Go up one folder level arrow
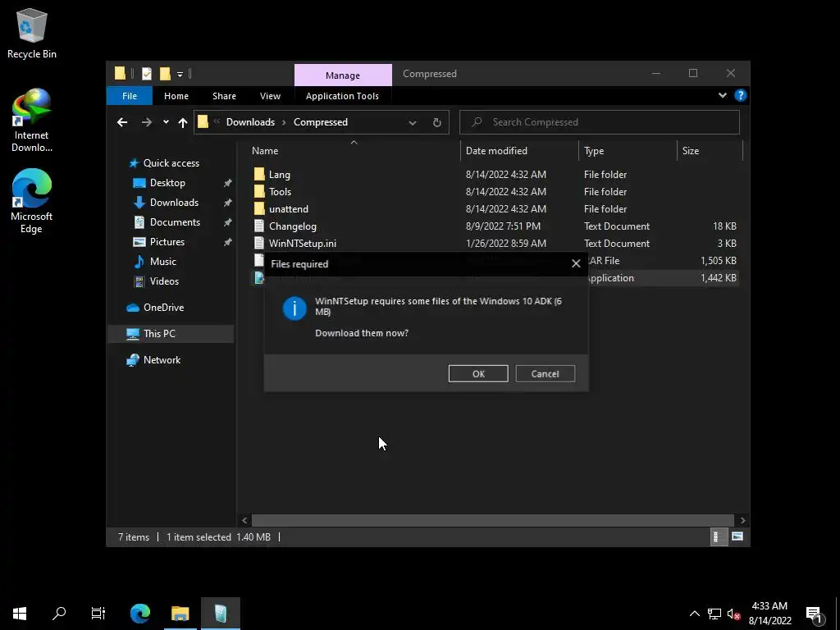Screen dimensions: 840x630 [183, 123]
